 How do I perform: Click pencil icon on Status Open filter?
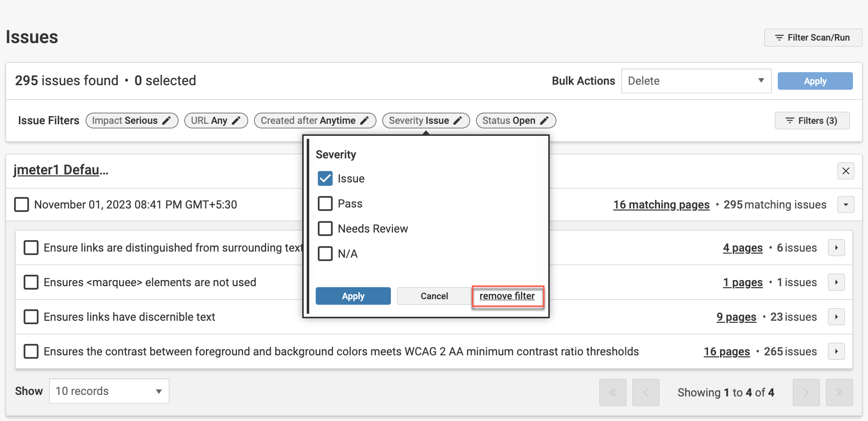(x=544, y=121)
